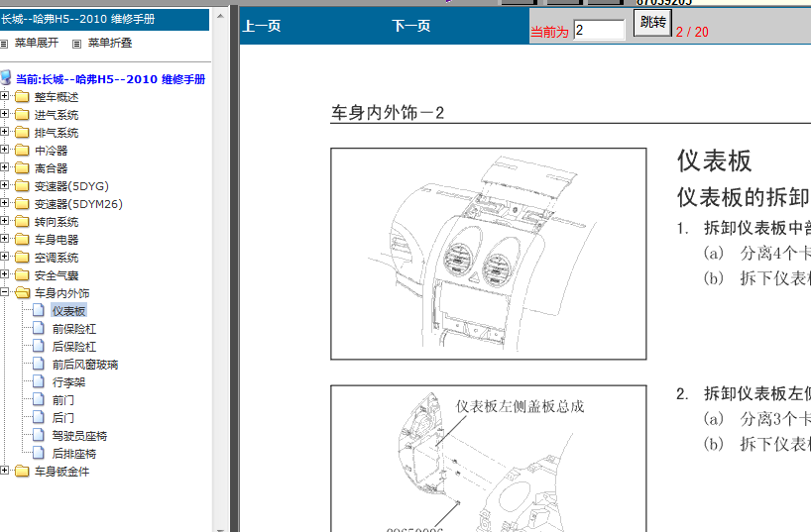
Task: Open the 前保险杠 tree entry
Action: (x=74, y=329)
